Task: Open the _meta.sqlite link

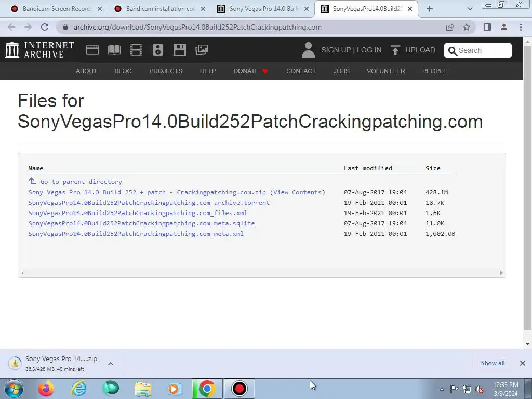Action: tap(141, 223)
